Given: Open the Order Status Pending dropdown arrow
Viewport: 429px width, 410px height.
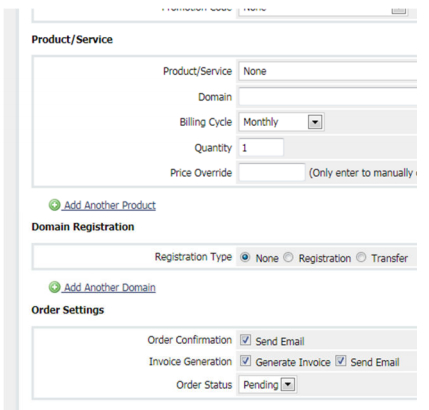Looking at the screenshot, I should click(x=288, y=385).
